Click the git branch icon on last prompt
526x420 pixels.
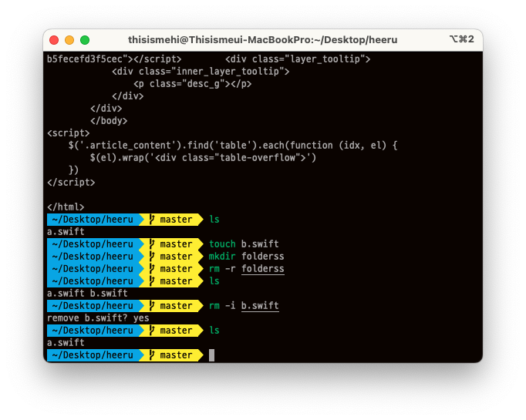152,354
